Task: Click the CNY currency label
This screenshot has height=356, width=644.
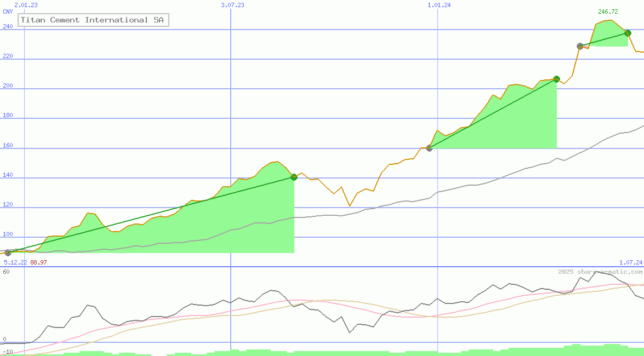Action: click(8, 12)
